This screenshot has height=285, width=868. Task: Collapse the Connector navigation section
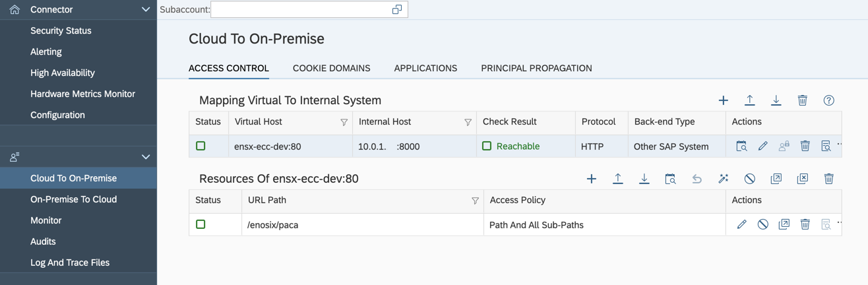pos(146,10)
